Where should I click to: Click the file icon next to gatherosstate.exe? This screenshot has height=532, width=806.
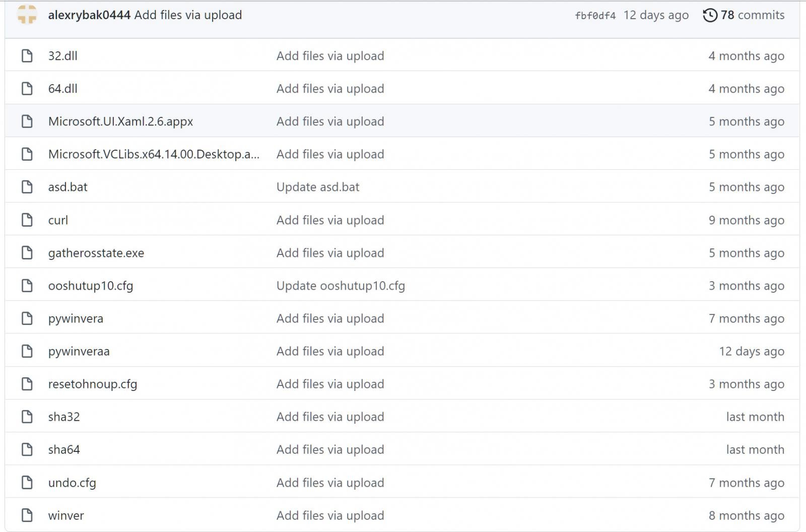(27, 253)
